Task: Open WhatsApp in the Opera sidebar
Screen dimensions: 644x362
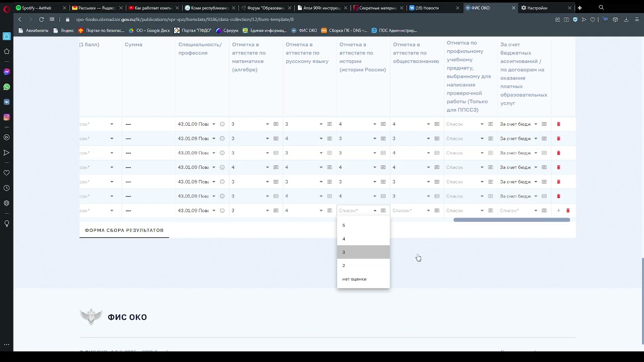Action: [7, 87]
